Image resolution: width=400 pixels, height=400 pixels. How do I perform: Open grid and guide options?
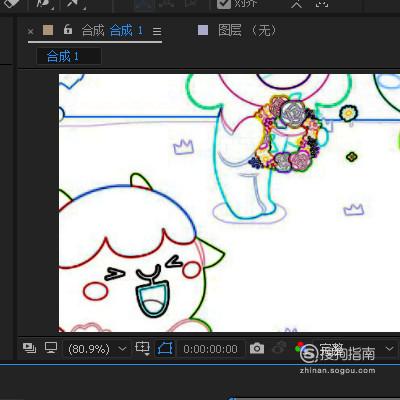[142, 348]
